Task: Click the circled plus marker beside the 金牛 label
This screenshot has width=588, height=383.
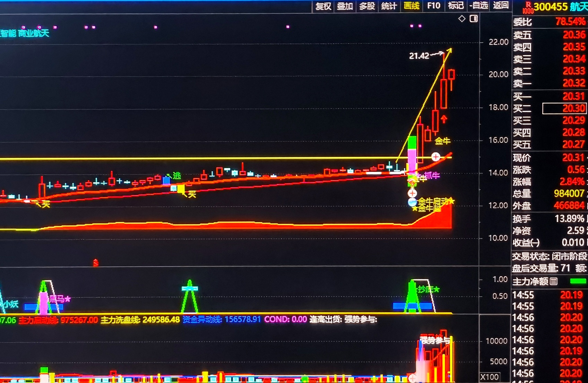Action: (436, 157)
